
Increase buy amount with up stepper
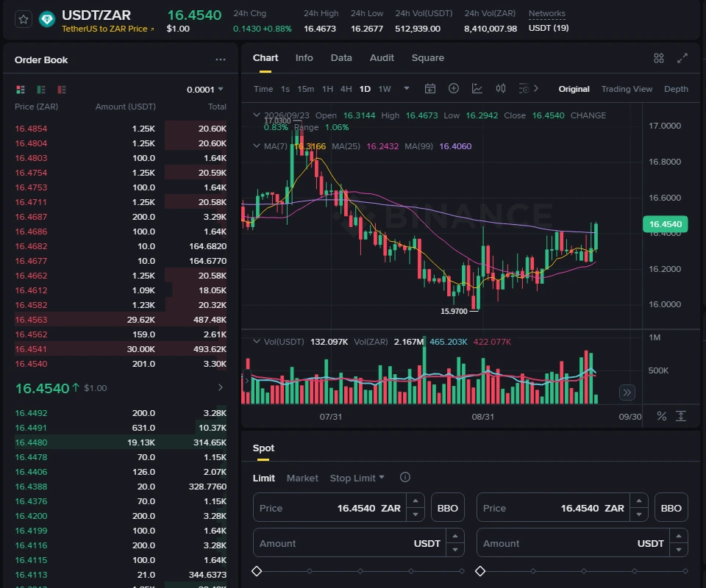point(455,537)
